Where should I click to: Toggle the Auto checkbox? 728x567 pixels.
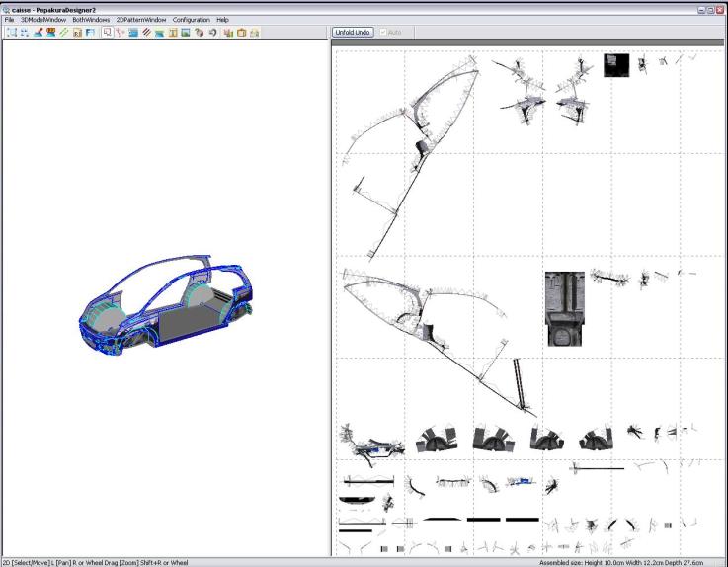tap(383, 32)
